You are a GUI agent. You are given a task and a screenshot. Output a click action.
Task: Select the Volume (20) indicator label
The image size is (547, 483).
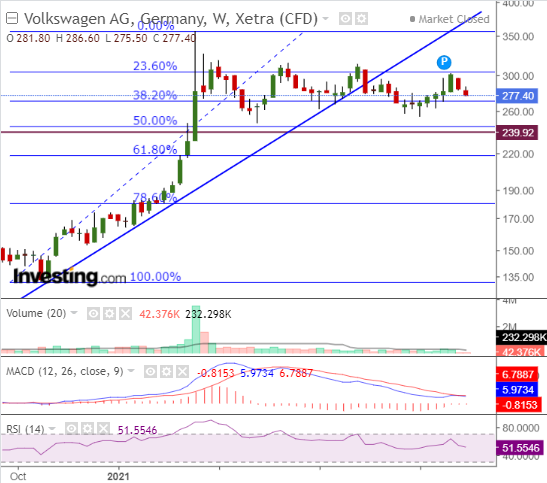pyautogui.click(x=36, y=313)
